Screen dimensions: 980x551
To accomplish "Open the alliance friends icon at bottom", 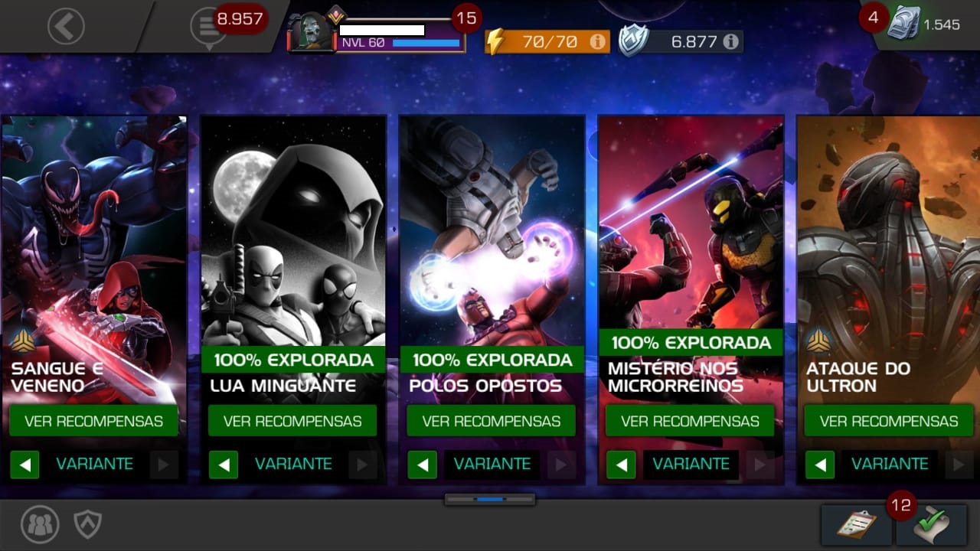I will pos(39,524).
